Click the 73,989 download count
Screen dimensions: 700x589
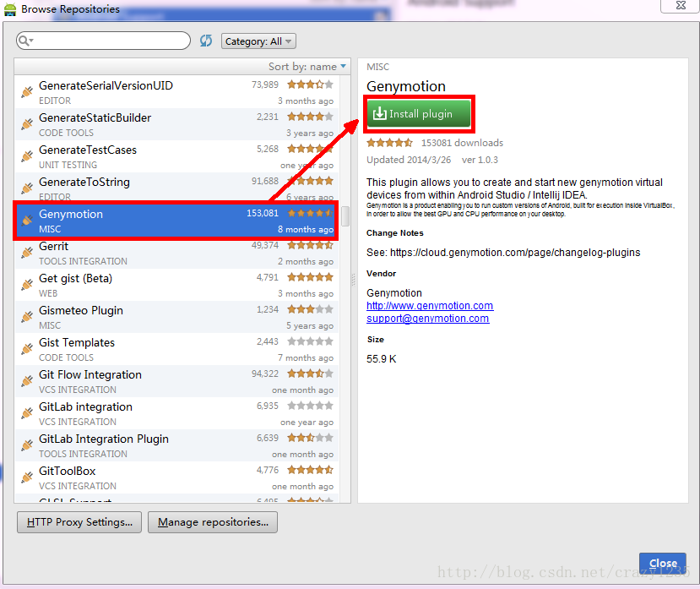tap(265, 85)
